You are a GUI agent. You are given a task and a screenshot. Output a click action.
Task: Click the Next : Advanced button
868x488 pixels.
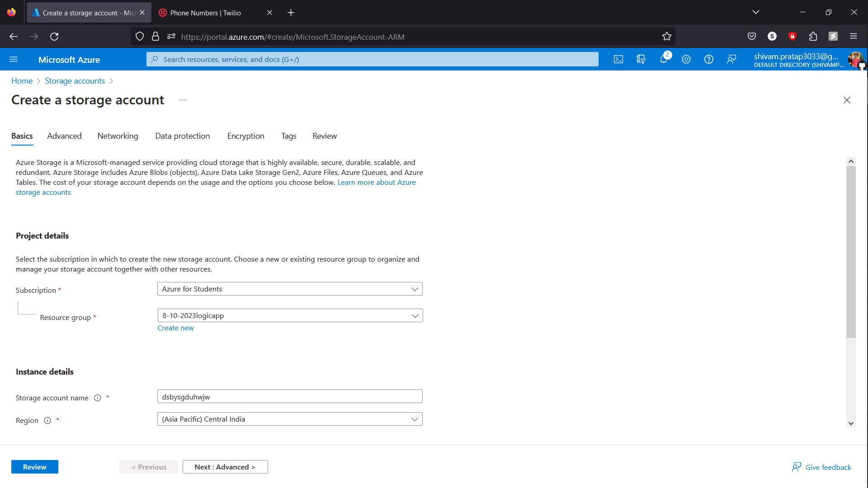[225, 466]
